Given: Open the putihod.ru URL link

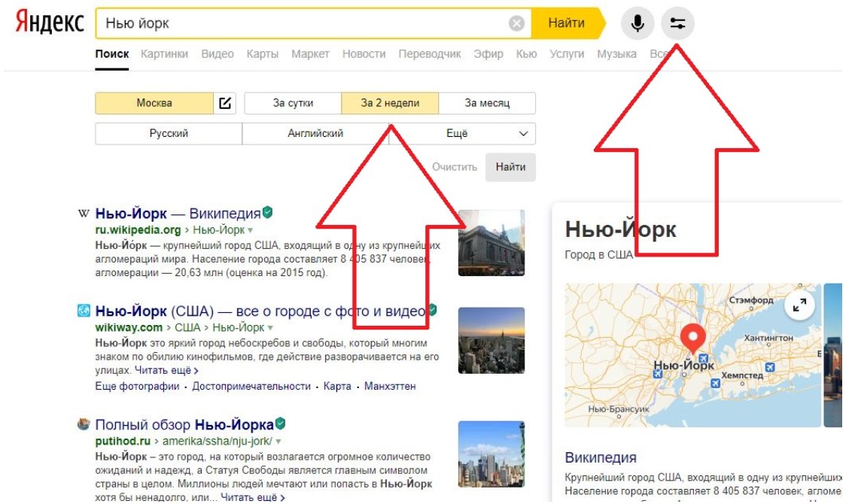Looking at the screenshot, I should (123, 441).
